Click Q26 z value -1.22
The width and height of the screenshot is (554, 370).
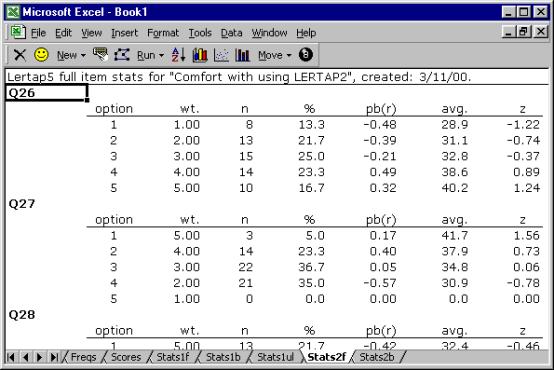pyautogui.click(x=523, y=124)
